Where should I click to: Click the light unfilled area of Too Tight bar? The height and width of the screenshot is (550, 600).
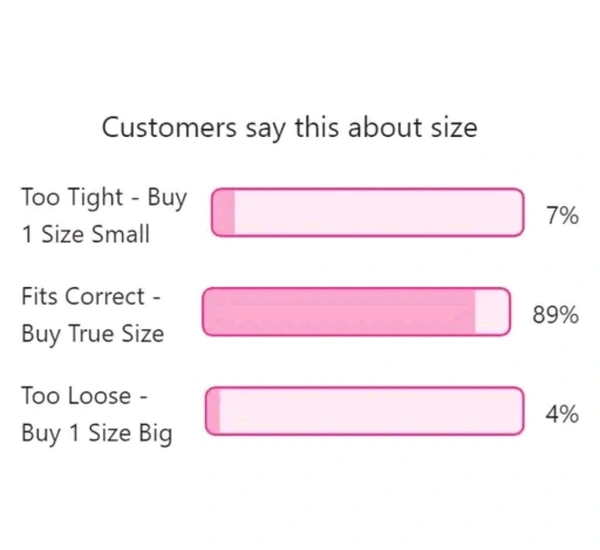[380, 213]
